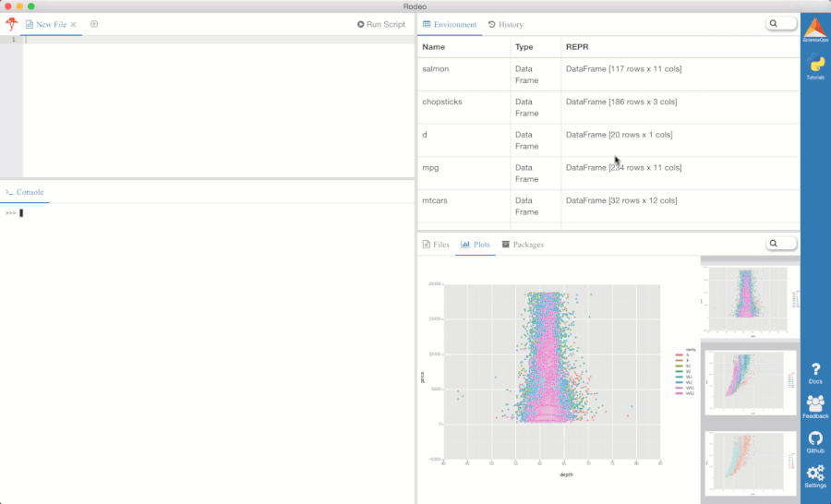Click the Plots panel search field

pos(781,244)
